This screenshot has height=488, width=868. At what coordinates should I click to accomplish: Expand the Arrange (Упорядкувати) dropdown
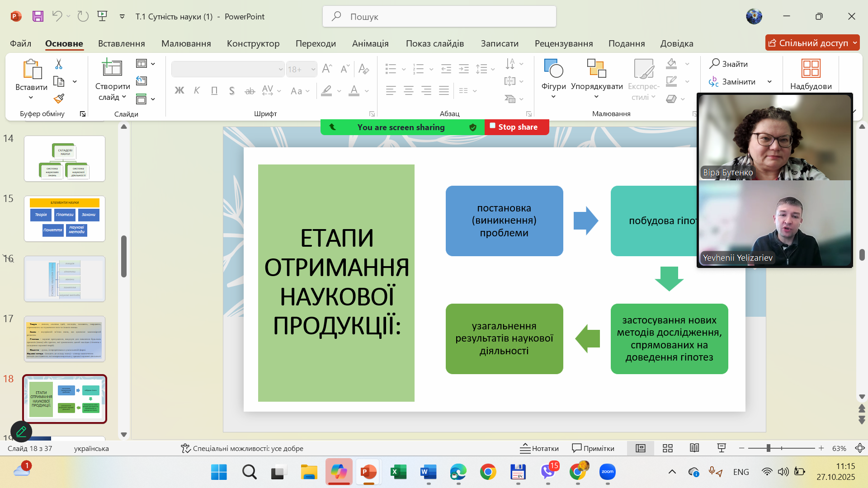click(x=596, y=97)
